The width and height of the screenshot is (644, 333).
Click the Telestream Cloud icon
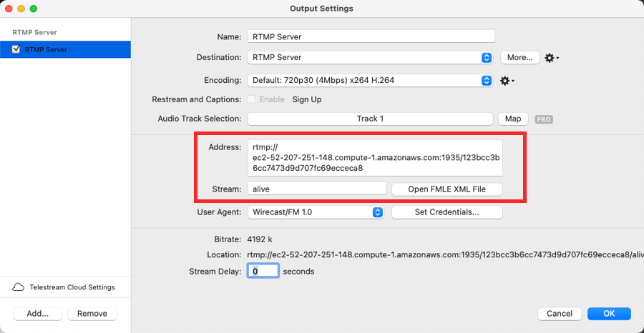coord(19,287)
